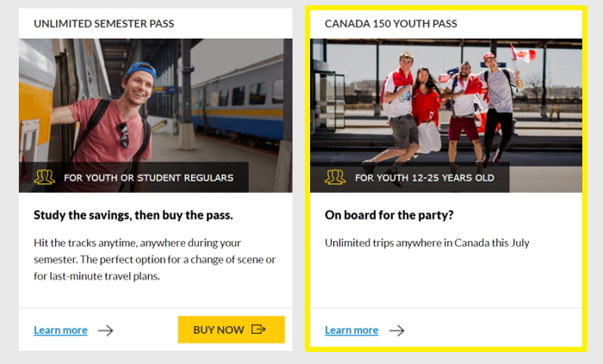Screen dimensions: 603x364
Task: Open Learn more for Unlimited Semester Pass
Action: (60, 330)
